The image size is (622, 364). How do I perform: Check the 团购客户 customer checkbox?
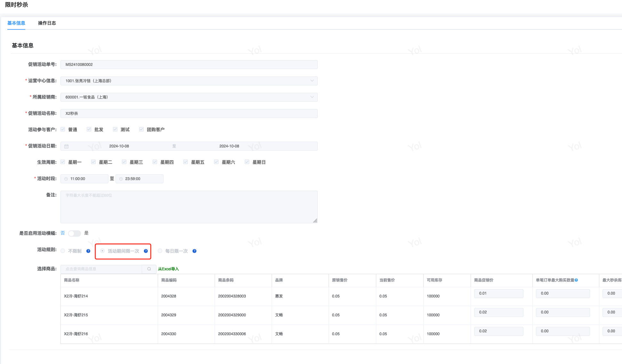pyautogui.click(x=141, y=130)
